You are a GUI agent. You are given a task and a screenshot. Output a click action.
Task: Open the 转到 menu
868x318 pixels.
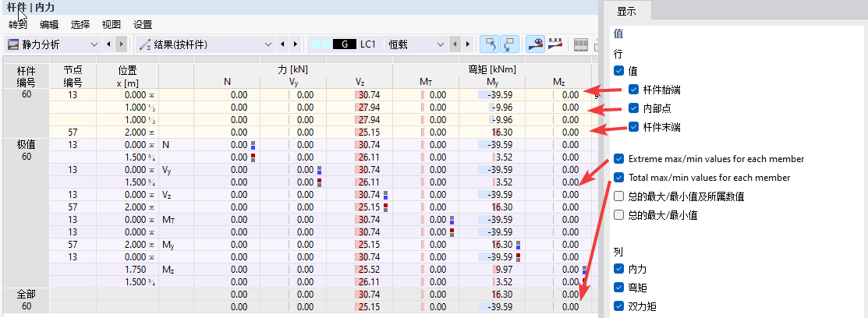[18, 24]
